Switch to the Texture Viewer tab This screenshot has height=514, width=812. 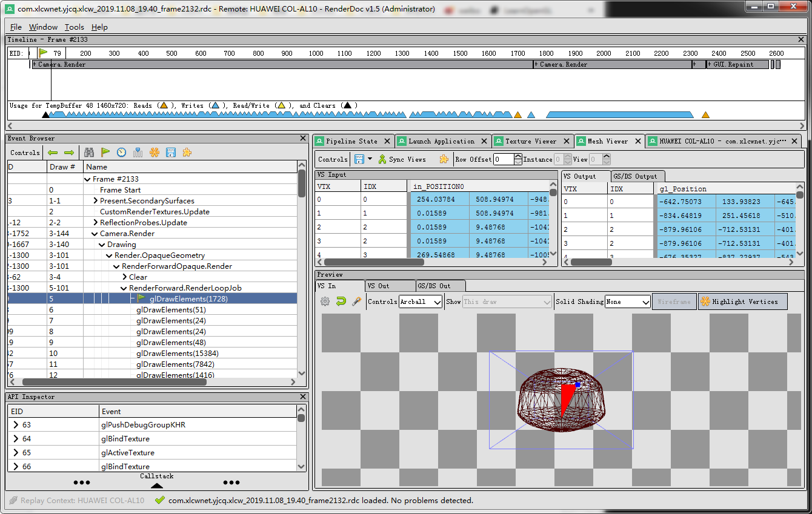coord(532,140)
